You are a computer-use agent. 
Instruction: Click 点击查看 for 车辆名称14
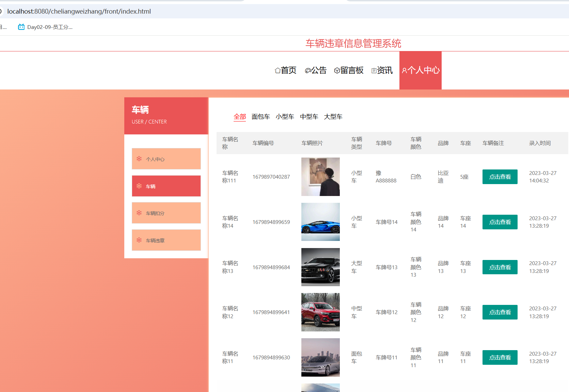(x=500, y=222)
